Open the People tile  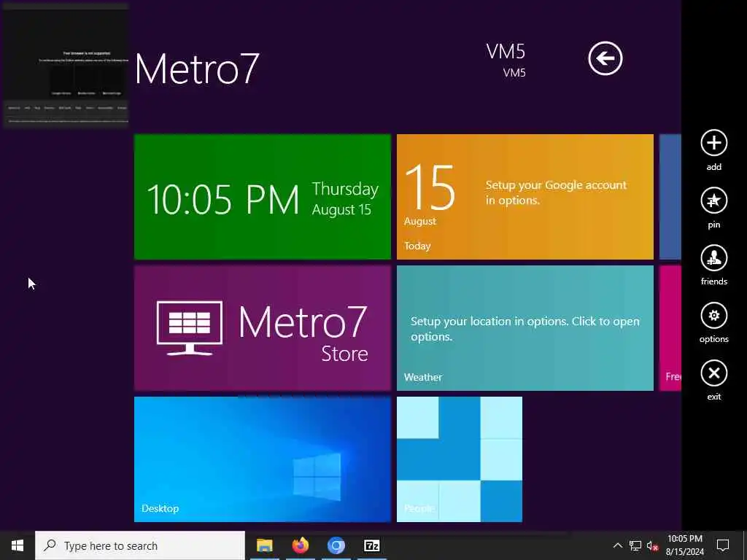[460, 459]
